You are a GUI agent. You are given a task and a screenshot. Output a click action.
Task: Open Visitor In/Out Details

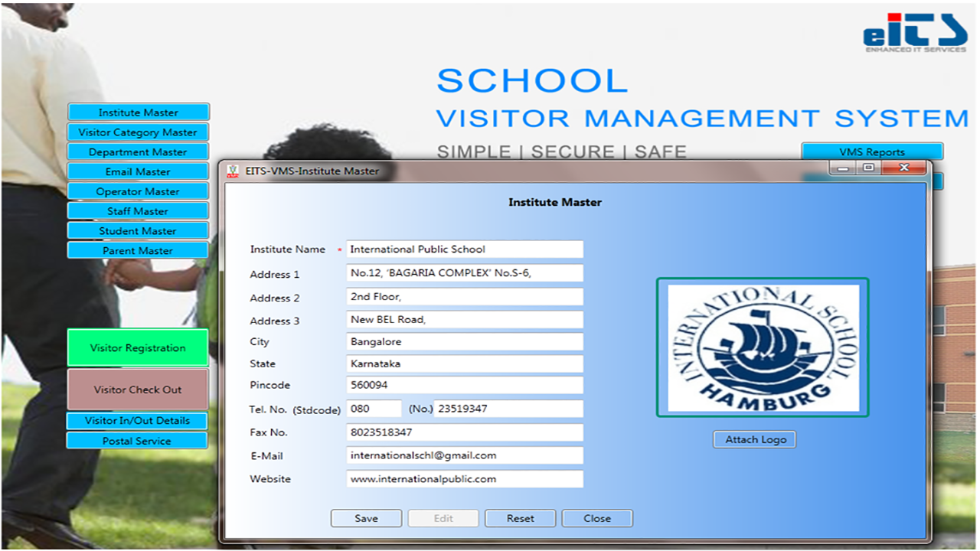(137, 421)
